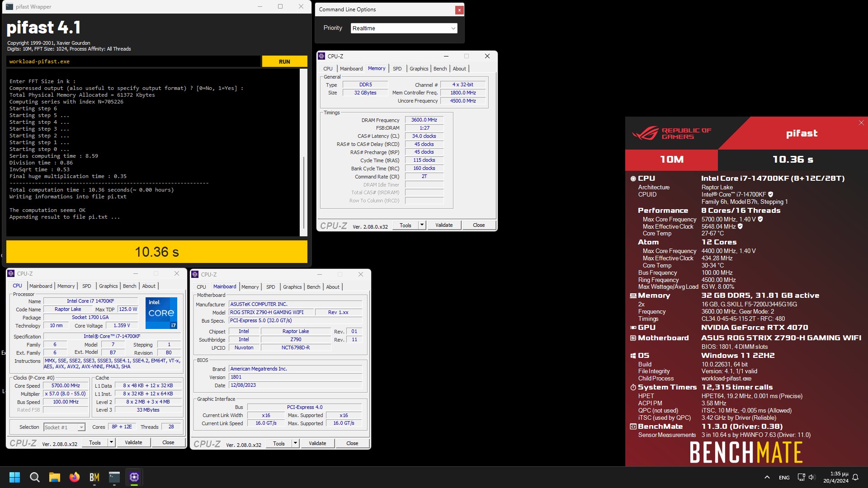Switch to SPD tab in Mainboard window
The width and height of the screenshot is (868, 488).
point(270,287)
